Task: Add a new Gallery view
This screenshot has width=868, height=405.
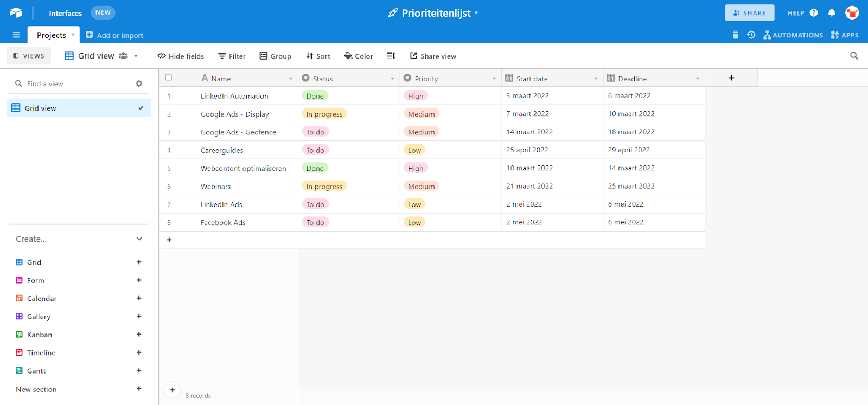Action: (x=139, y=316)
